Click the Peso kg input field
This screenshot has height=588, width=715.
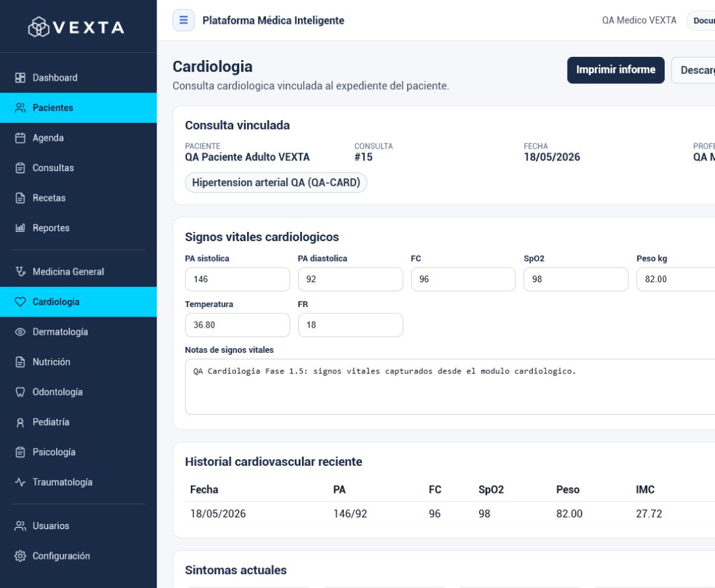[x=676, y=279]
